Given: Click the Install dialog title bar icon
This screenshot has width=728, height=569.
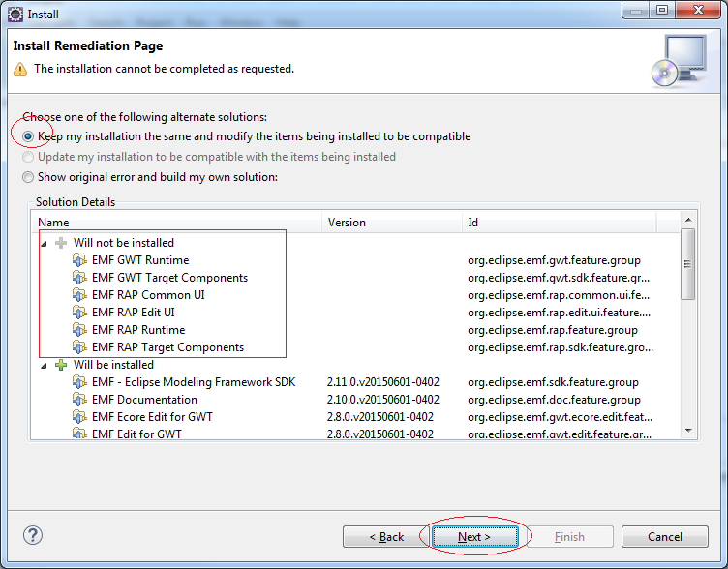Looking at the screenshot, I should click(x=15, y=14).
